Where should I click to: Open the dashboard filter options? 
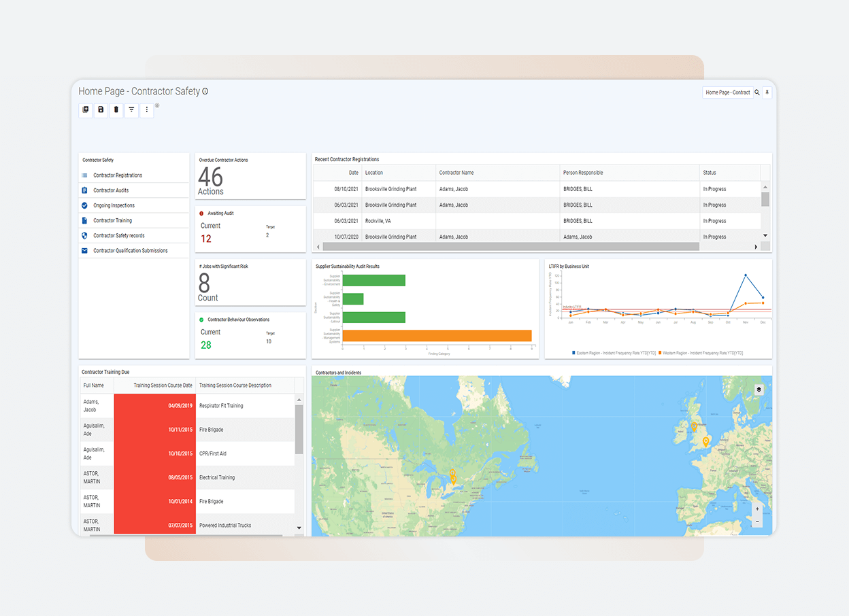131,110
